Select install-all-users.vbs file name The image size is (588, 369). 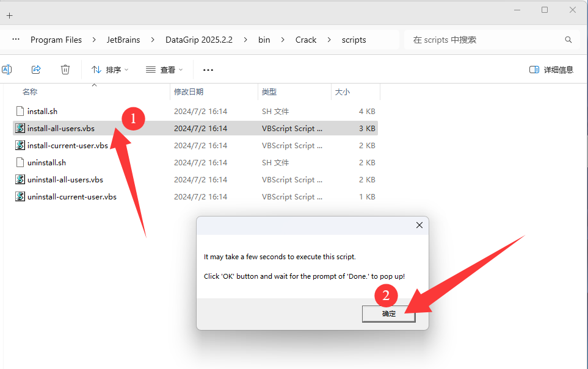(x=60, y=129)
